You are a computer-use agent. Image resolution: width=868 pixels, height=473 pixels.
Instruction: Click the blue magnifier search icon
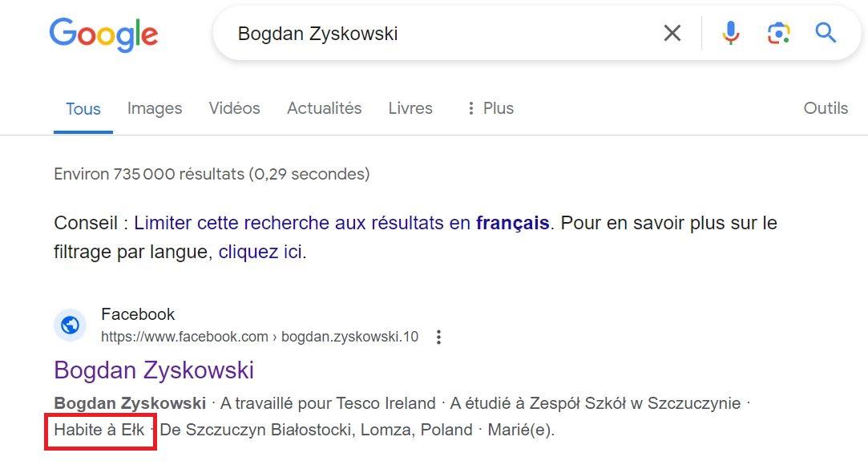[826, 33]
